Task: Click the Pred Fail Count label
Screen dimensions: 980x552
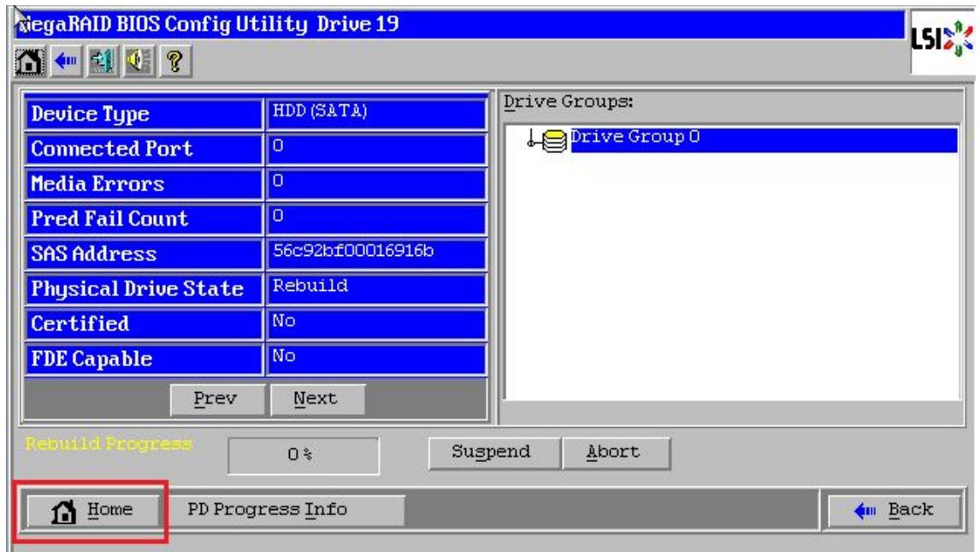Action: (109, 219)
